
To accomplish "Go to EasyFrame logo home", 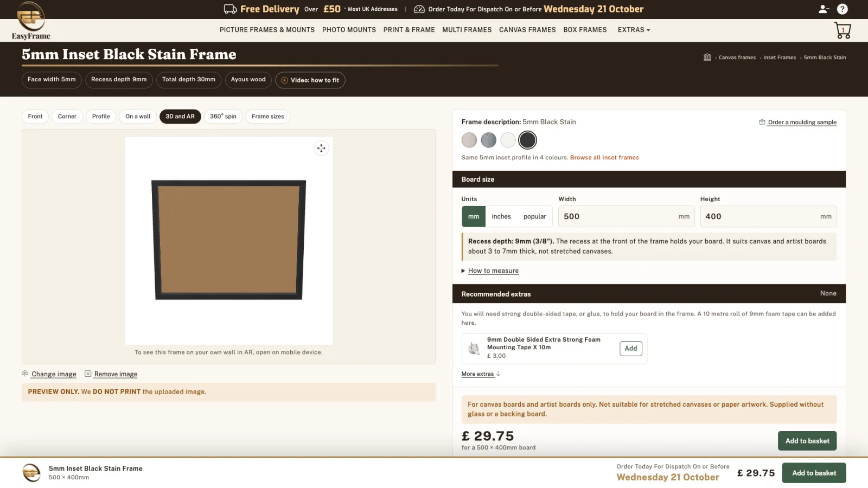I will 31,21.
